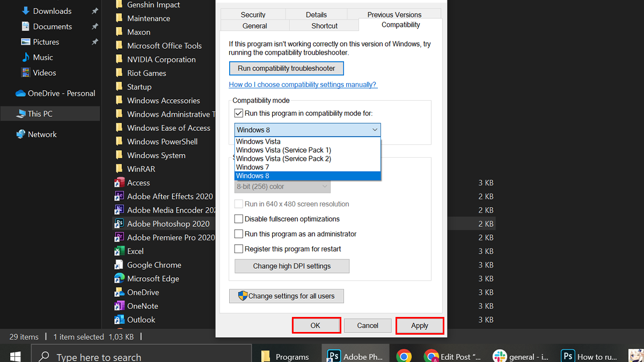The width and height of the screenshot is (644, 362).
Task: Open the Music folder in sidebar
Action: click(42, 57)
